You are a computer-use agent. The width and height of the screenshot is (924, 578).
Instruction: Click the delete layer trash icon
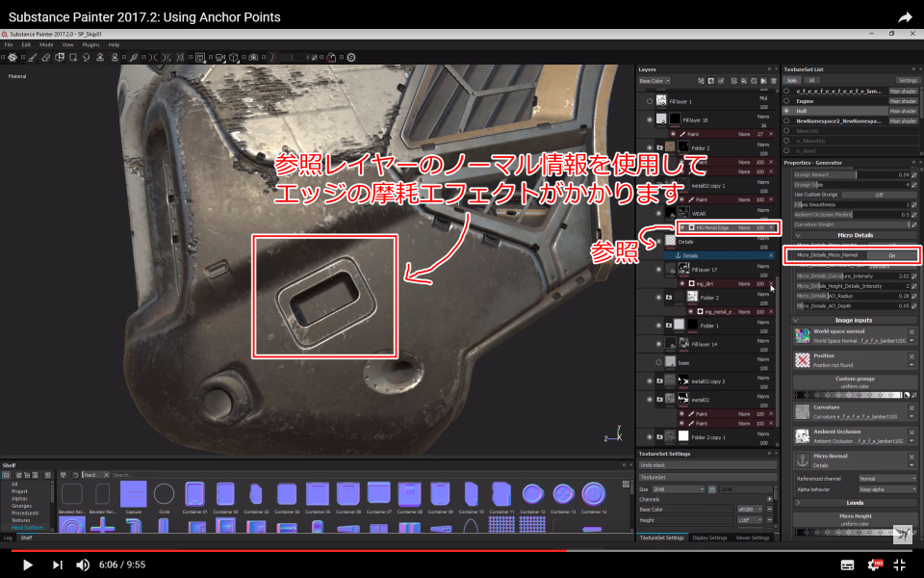(x=774, y=81)
